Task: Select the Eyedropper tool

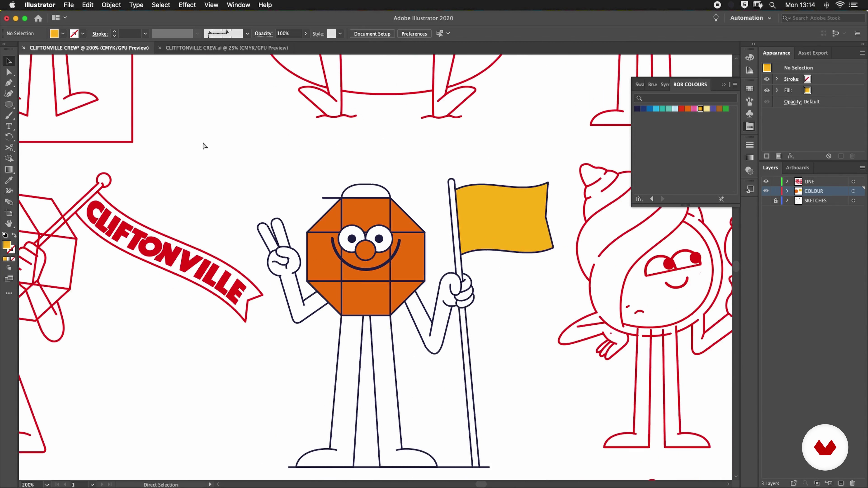Action: (9, 181)
